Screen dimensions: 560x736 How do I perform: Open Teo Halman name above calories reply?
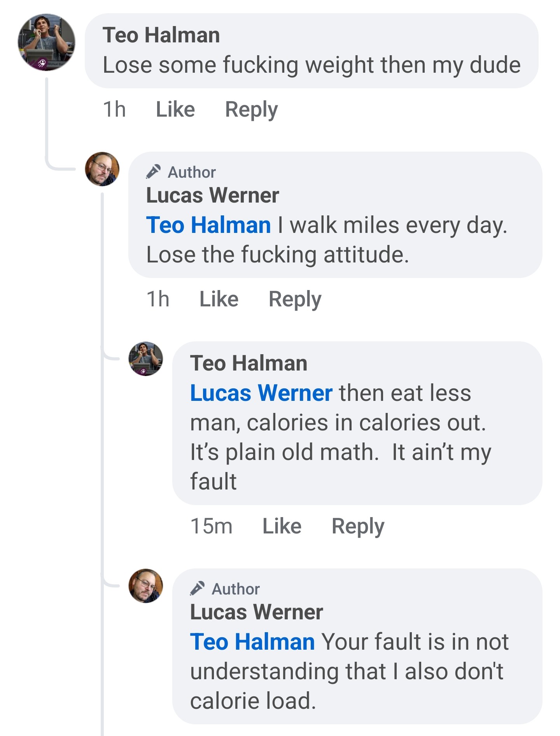[x=249, y=363]
